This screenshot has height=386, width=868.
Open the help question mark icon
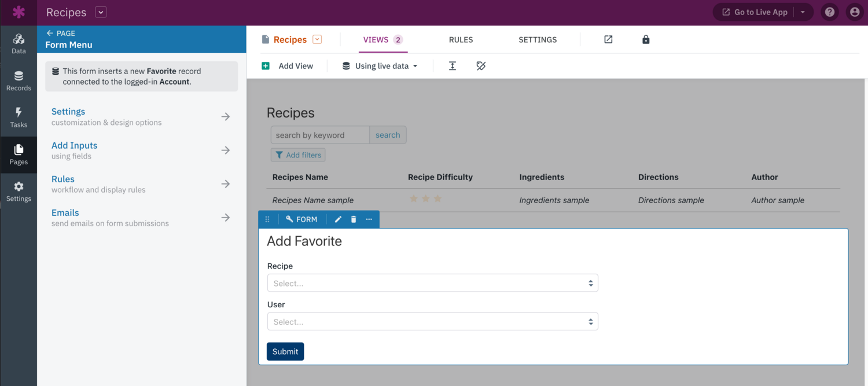tap(830, 12)
